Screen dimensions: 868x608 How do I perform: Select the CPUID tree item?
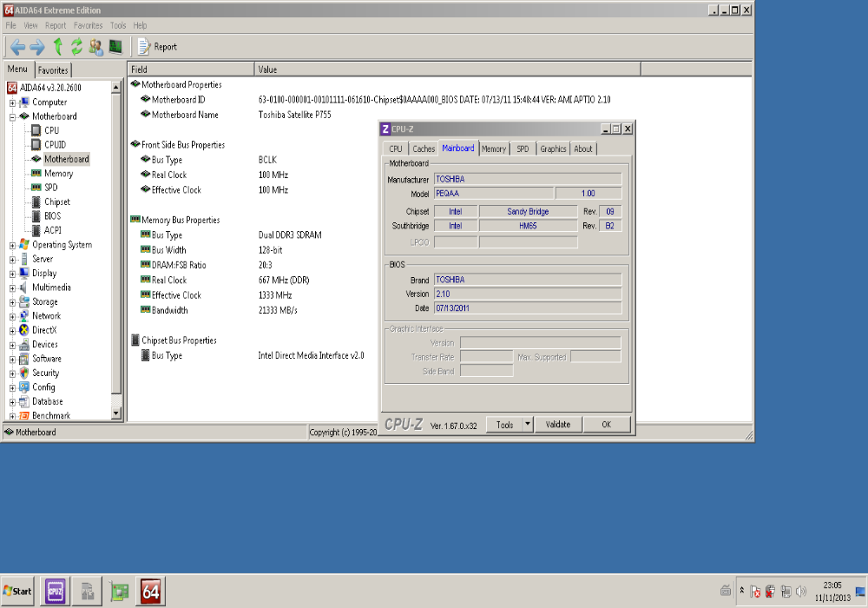point(55,145)
